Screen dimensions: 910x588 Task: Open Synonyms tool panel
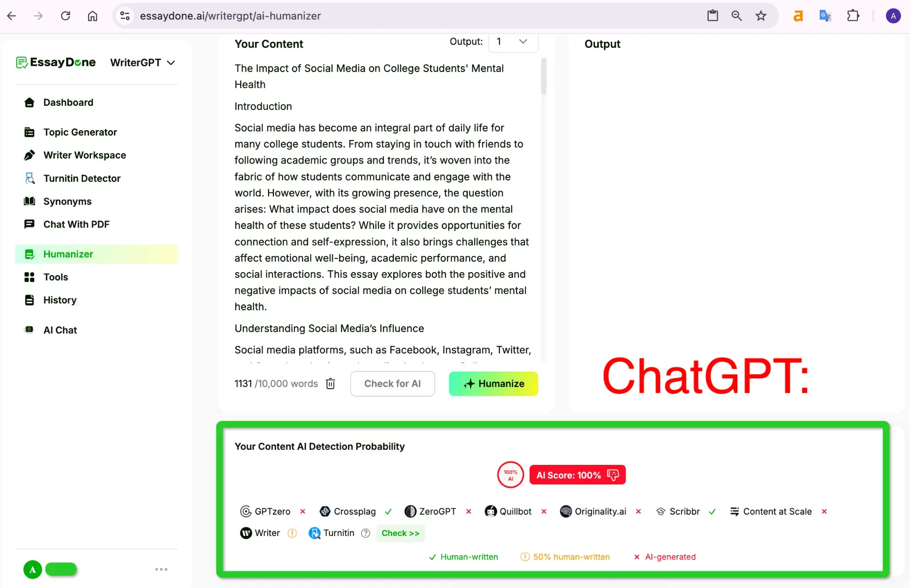tap(68, 201)
